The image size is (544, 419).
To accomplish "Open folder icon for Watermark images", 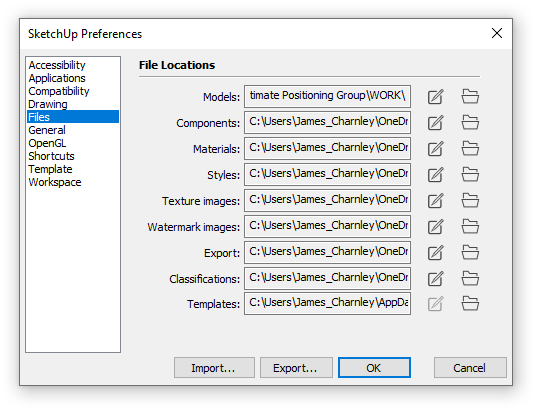I will click(470, 227).
